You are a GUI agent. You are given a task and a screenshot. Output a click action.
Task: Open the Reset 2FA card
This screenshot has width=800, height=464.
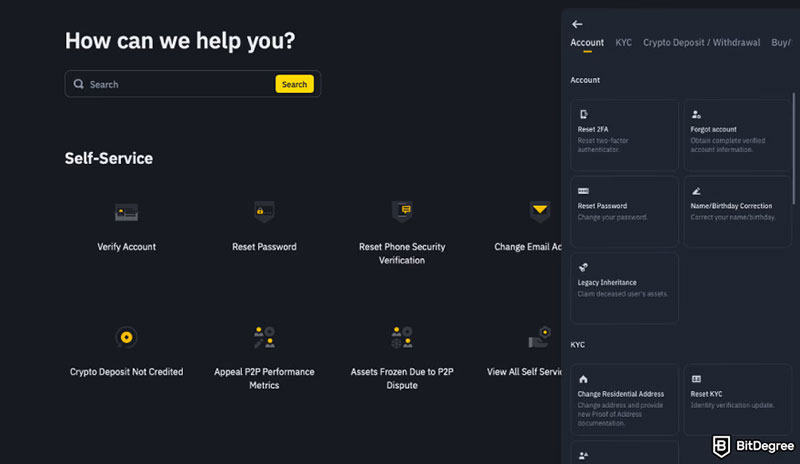point(624,134)
